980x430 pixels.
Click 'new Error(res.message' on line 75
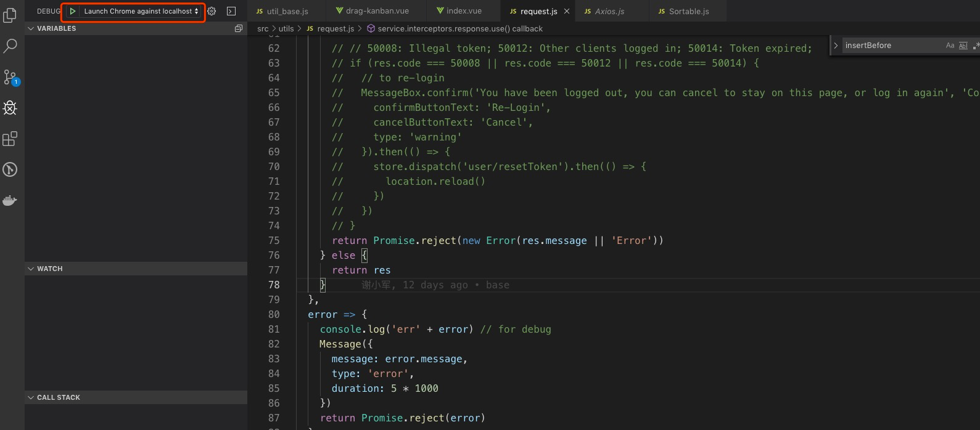tap(525, 240)
